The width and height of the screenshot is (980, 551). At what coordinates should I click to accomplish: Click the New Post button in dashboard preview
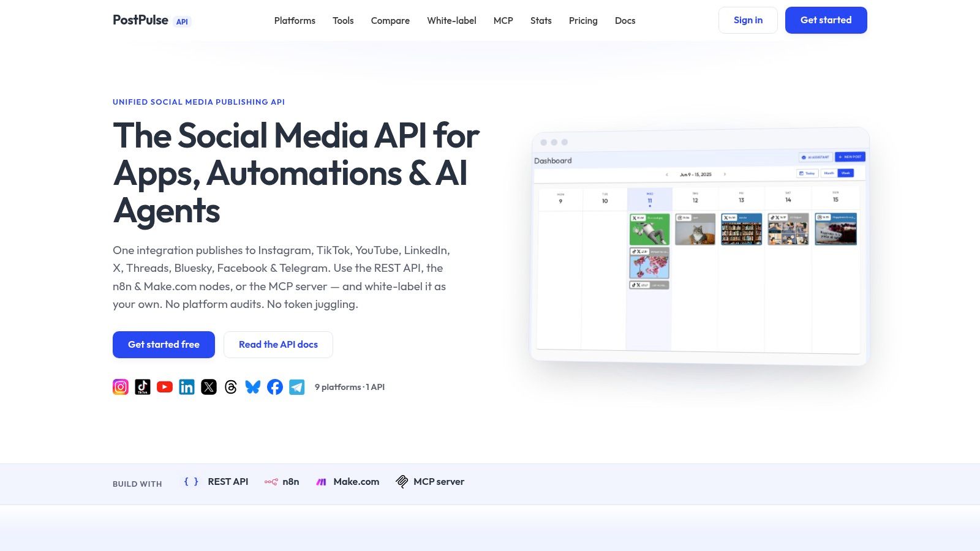850,157
